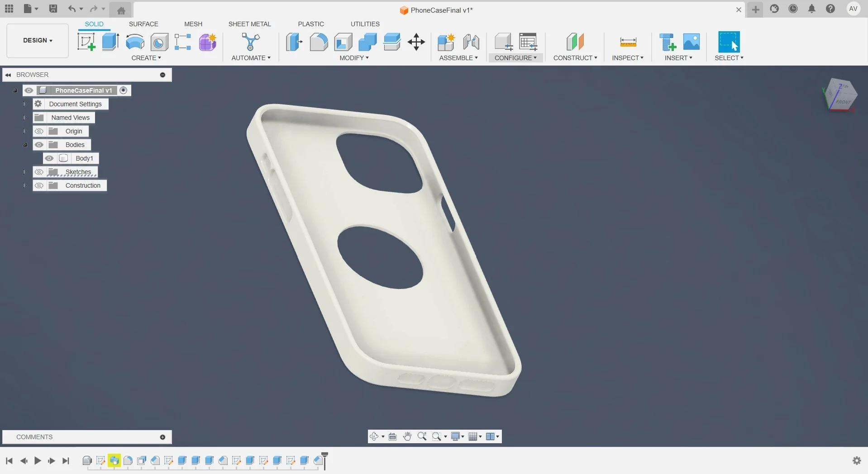Screen dimensions: 868x474
Task: Add a new comment with the plus button
Action: 163,437
